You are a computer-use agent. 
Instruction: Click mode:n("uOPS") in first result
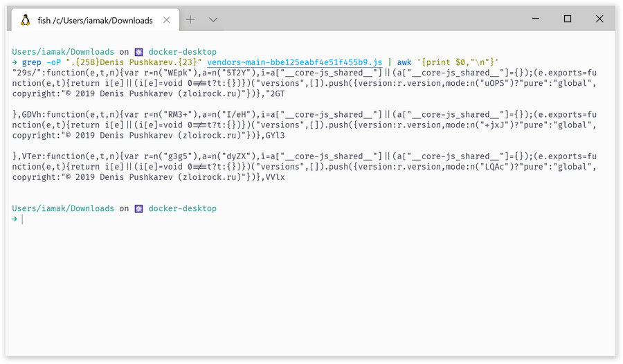(477, 84)
